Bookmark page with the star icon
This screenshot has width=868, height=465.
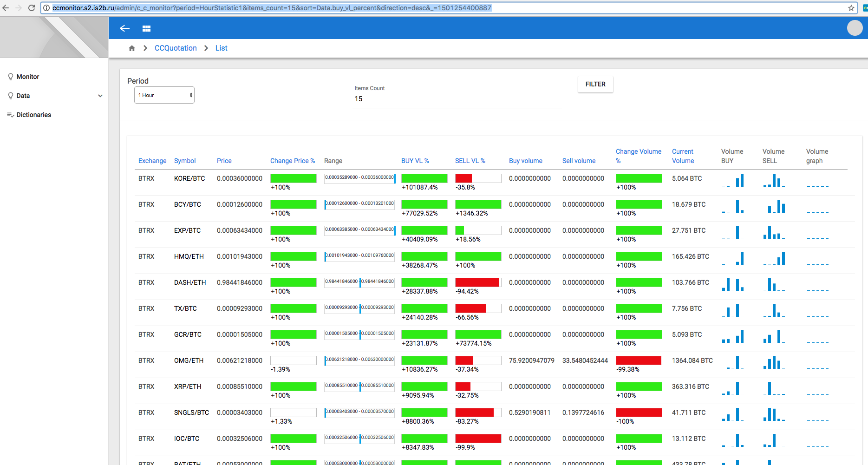pyautogui.click(x=851, y=8)
